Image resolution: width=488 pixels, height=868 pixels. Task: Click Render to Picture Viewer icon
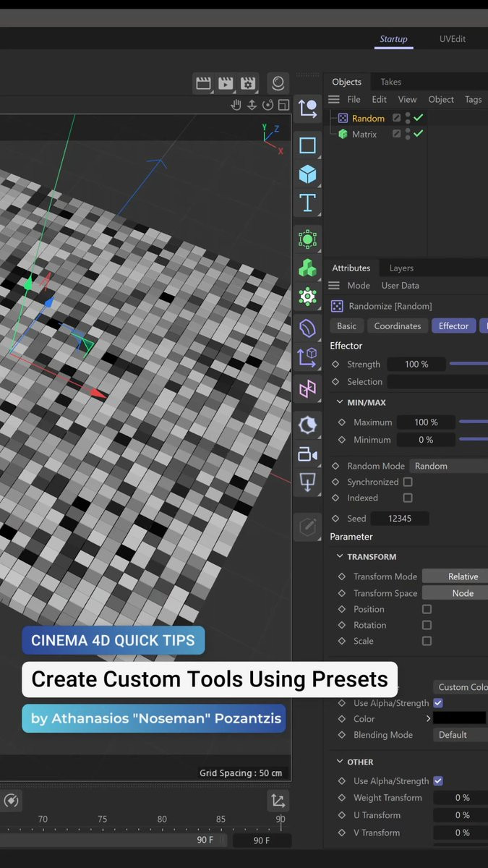226,83
